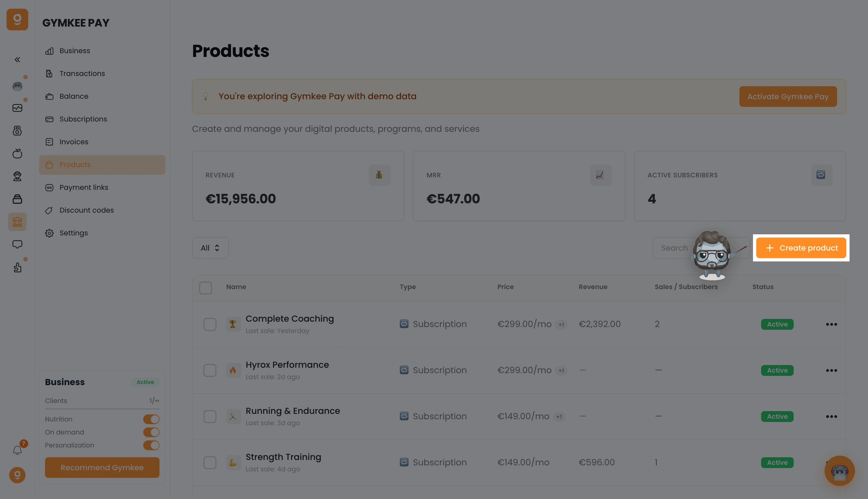868x499 pixels.
Task: Open the mascot avatar icon in left rail
Action: tap(17, 86)
